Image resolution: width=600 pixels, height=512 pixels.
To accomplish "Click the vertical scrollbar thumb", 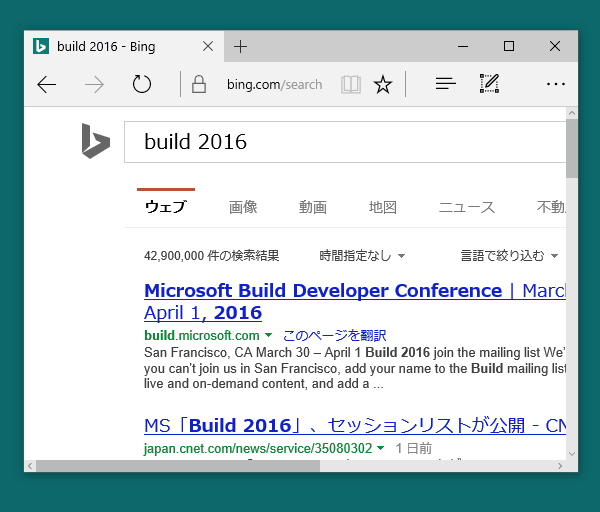I will pos(572,148).
